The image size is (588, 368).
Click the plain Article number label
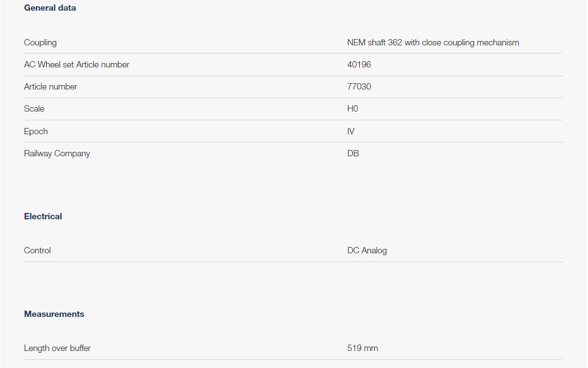point(50,86)
